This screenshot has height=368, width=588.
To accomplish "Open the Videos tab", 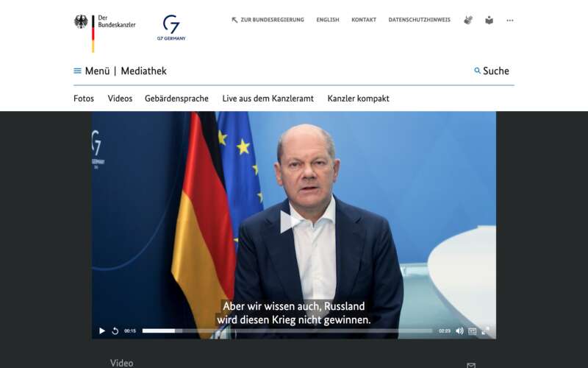I will pos(120,99).
